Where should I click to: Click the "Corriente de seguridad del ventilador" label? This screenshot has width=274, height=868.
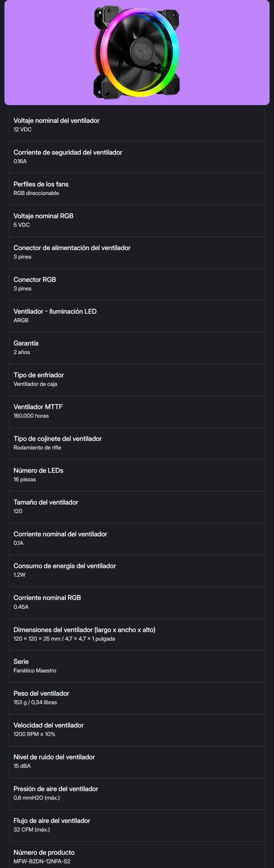68,152
